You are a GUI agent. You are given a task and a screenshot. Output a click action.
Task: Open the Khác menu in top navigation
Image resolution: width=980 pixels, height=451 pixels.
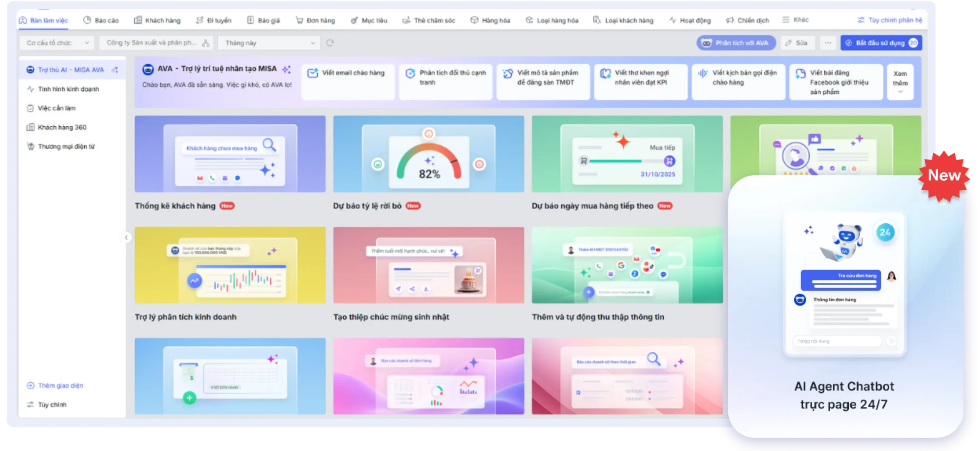[x=795, y=20]
